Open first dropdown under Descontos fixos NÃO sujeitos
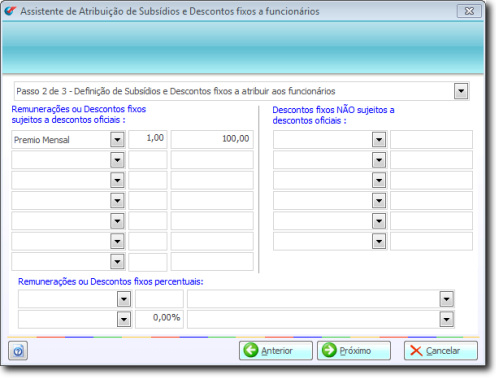This screenshot has width=496, height=378. [x=379, y=140]
